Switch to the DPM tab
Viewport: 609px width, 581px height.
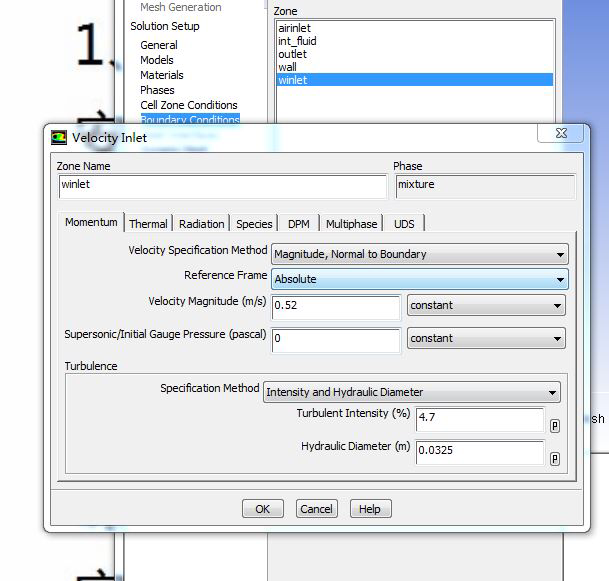pos(299,224)
